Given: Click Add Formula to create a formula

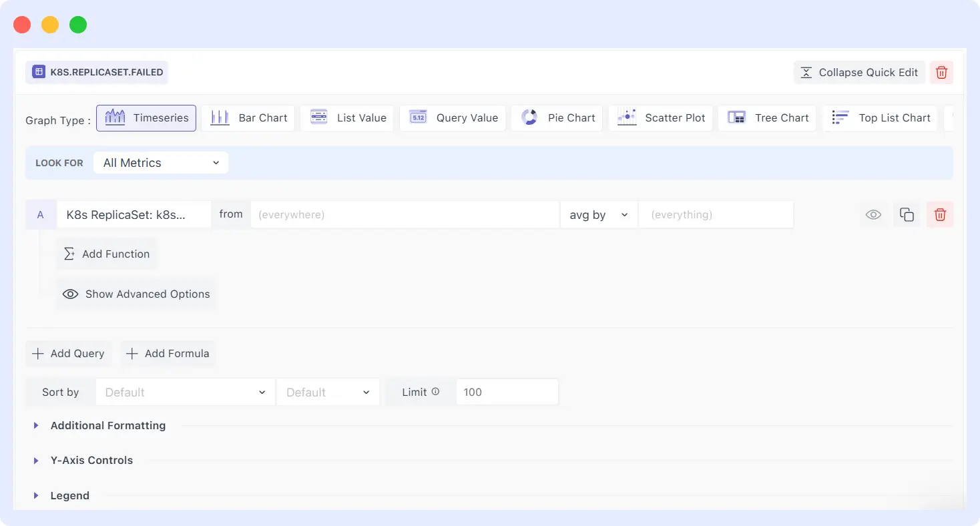Looking at the screenshot, I should (x=168, y=353).
